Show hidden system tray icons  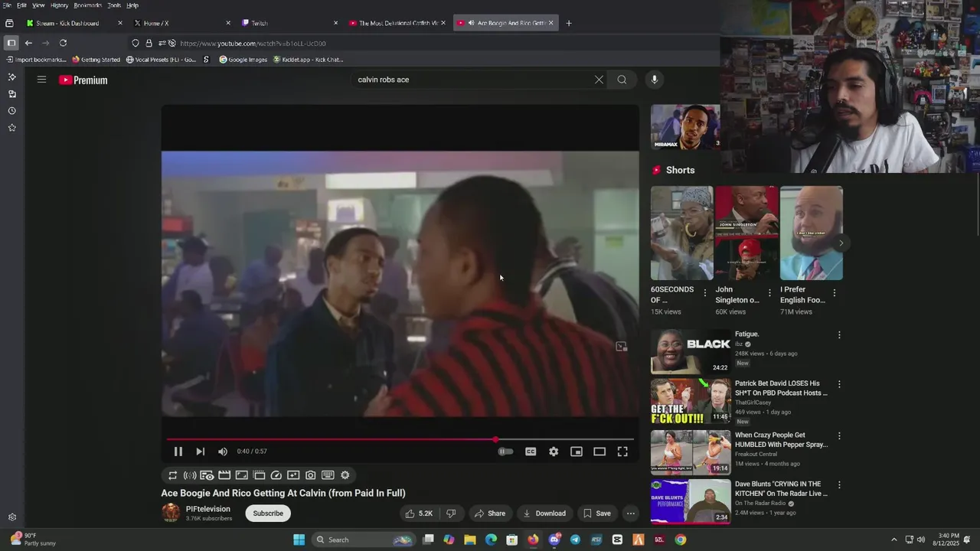[893, 540]
